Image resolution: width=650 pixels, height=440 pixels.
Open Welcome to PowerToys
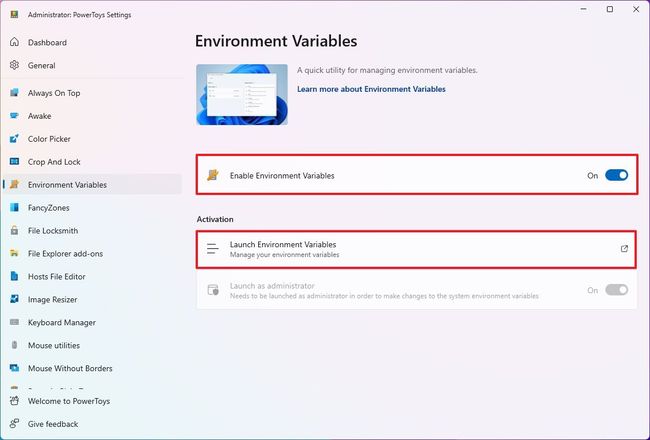pos(68,401)
